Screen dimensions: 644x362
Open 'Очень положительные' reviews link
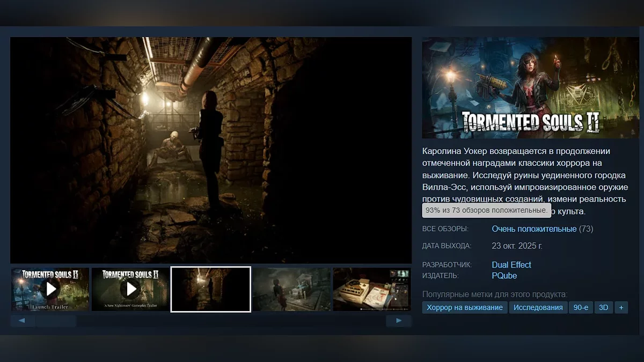(534, 229)
